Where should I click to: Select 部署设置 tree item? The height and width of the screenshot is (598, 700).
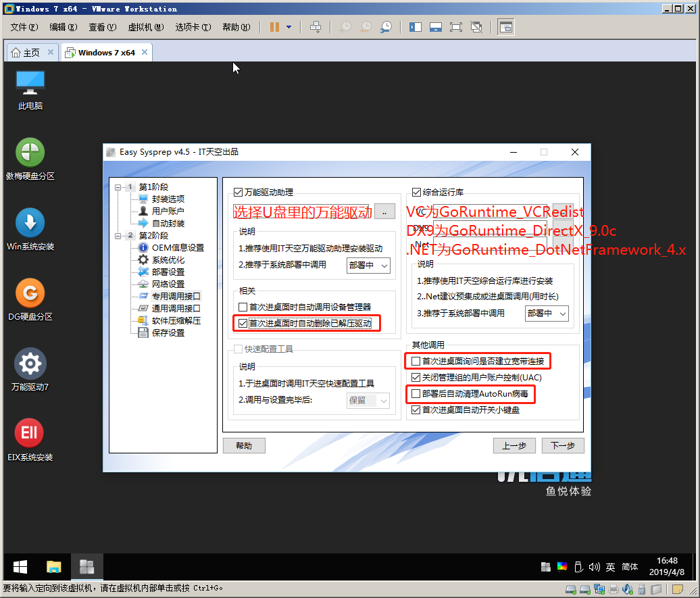pyautogui.click(x=168, y=272)
